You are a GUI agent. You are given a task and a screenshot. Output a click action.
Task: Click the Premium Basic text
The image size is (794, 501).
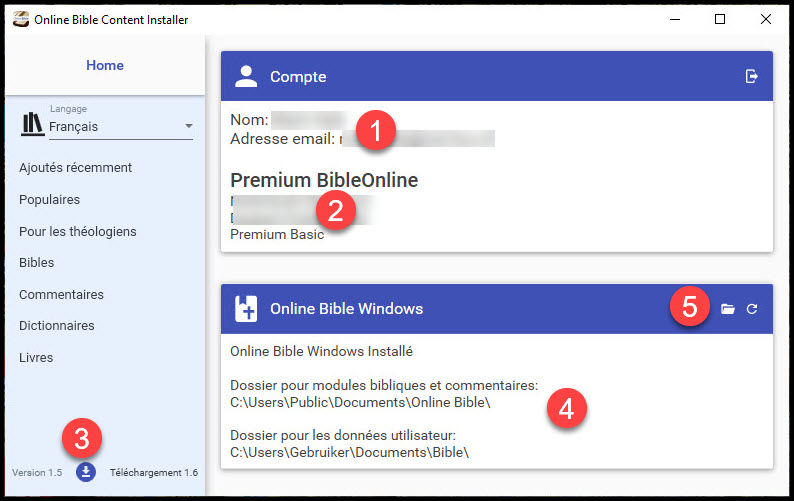[277, 235]
